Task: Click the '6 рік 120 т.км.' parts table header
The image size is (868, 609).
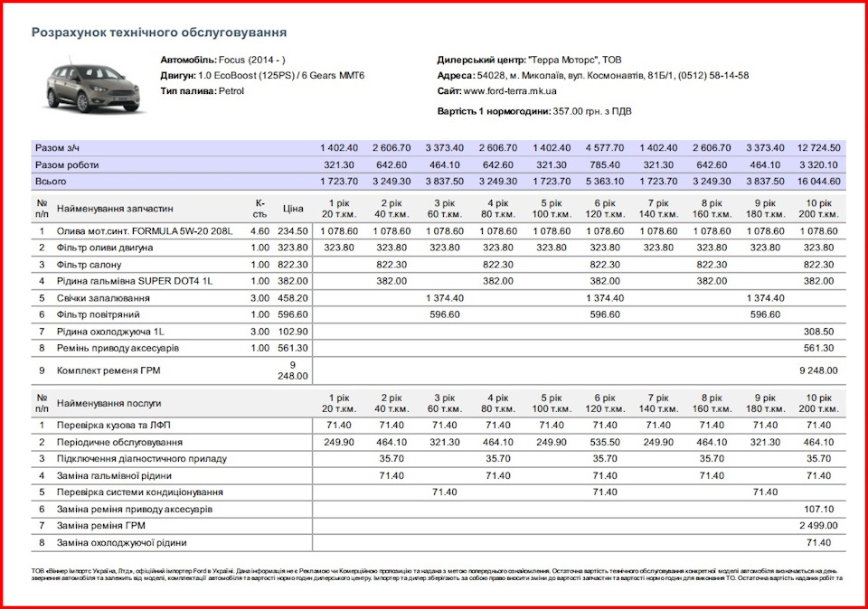Action: [605, 209]
